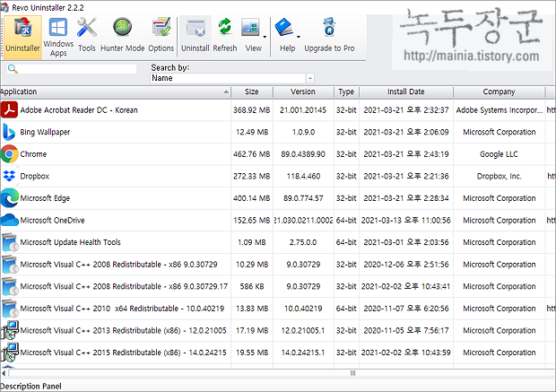Viewport: 556px width, 392px height.
Task: Select Visual C++ 2010 x64 icon
Action: pos(9,309)
